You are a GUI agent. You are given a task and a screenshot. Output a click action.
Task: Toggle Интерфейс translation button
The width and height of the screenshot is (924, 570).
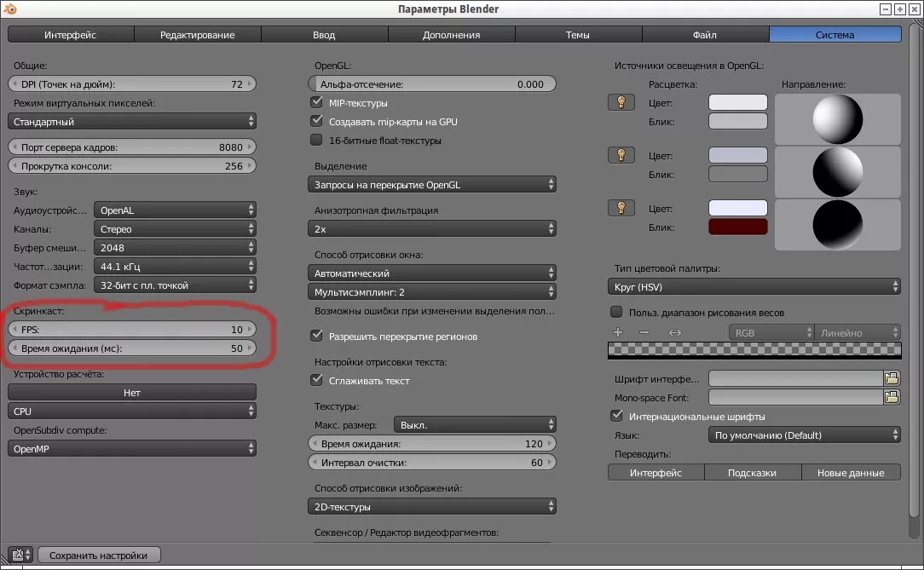655,473
